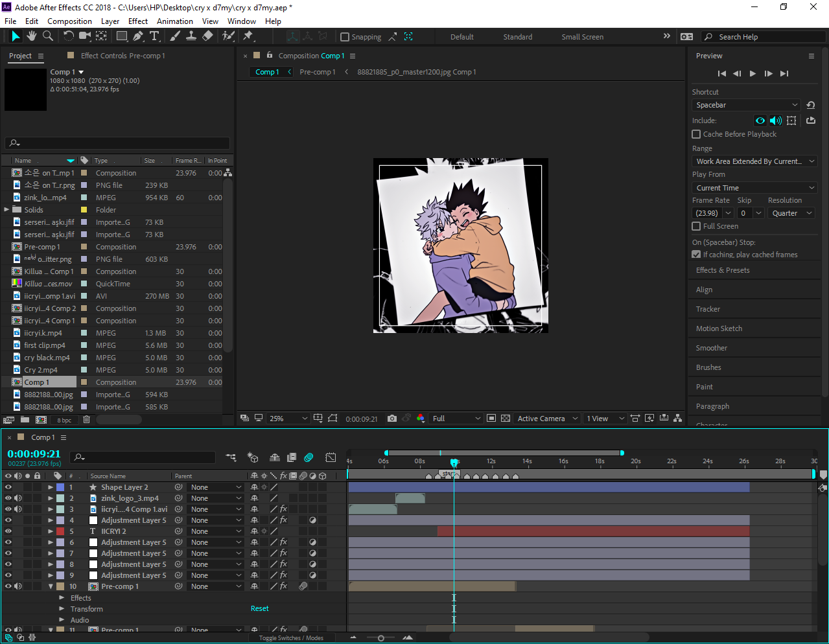The image size is (829, 644).
Task: Reset the Transform property of Pre-comp 1
Action: pos(260,609)
